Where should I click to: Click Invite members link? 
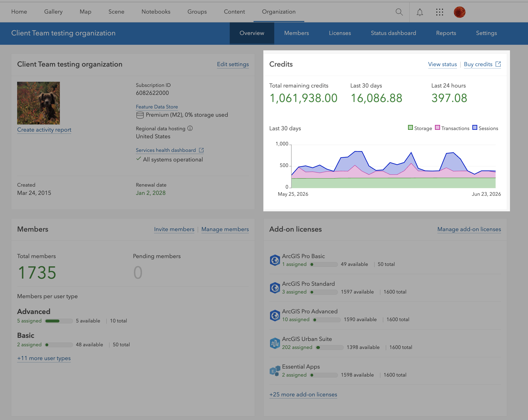(x=174, y=229)
